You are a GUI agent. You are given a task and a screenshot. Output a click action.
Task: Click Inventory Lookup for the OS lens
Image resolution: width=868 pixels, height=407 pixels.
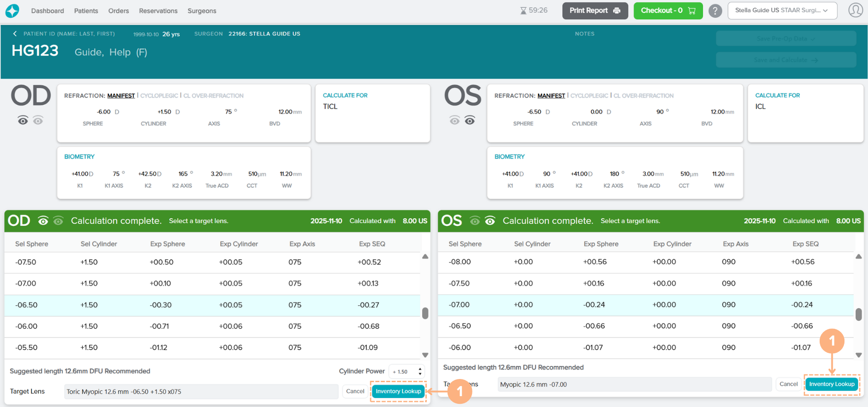(831, 384)
